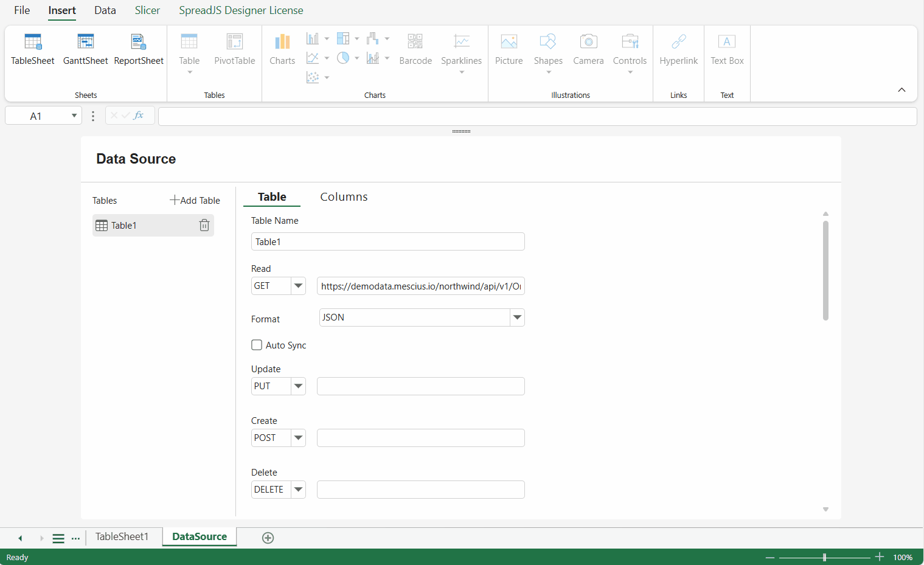Viewport: 924px width, 565px height.
Task: Click the zoom in plus icon
Action: (x=880, y=557)
